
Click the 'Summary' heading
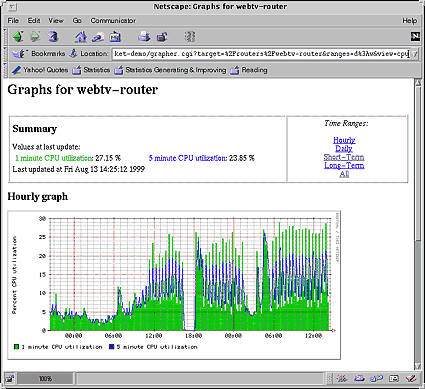[35, 129]
